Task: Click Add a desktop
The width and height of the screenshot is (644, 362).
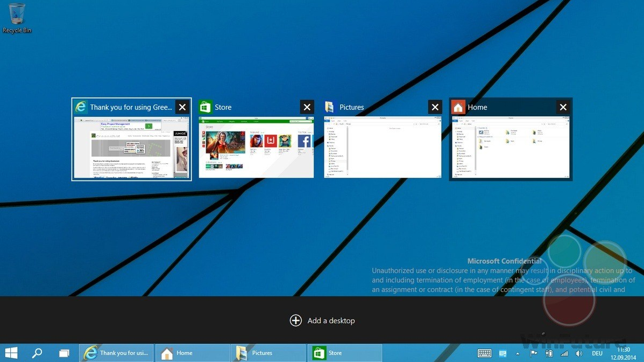Action: pyautogui.click(x=322, y=321)
